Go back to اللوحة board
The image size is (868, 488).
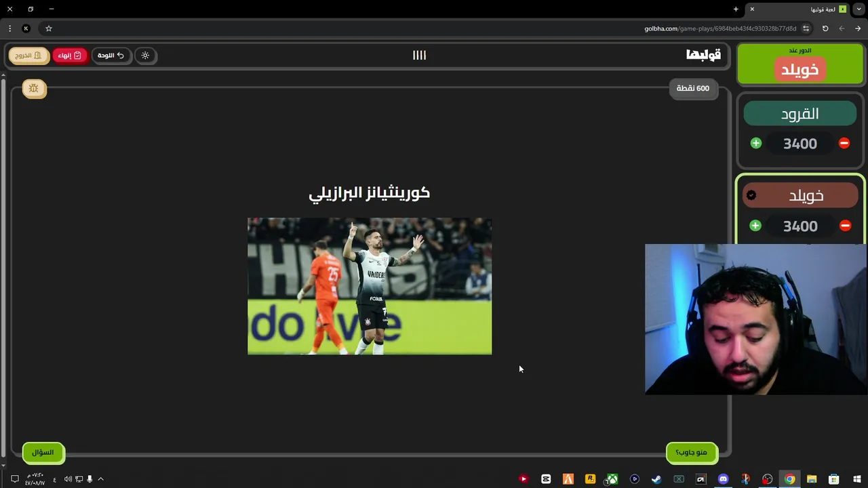click(x=111, y=56)
